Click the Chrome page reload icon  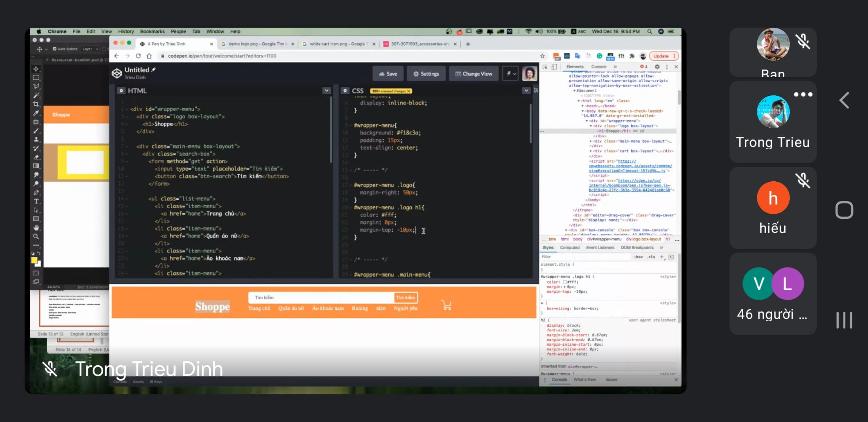[x=138, y=56]
